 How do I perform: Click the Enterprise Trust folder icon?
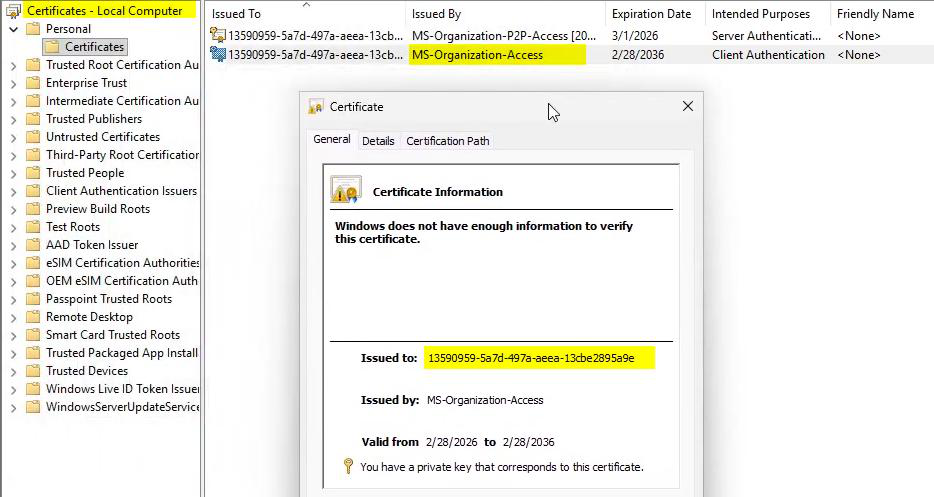click(33, 83)
